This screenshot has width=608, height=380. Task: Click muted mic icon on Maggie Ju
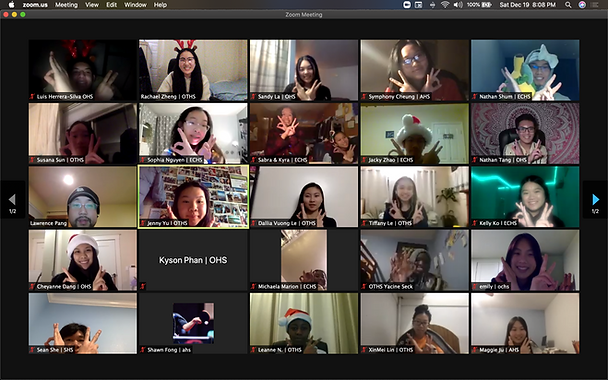coord(475,350)
